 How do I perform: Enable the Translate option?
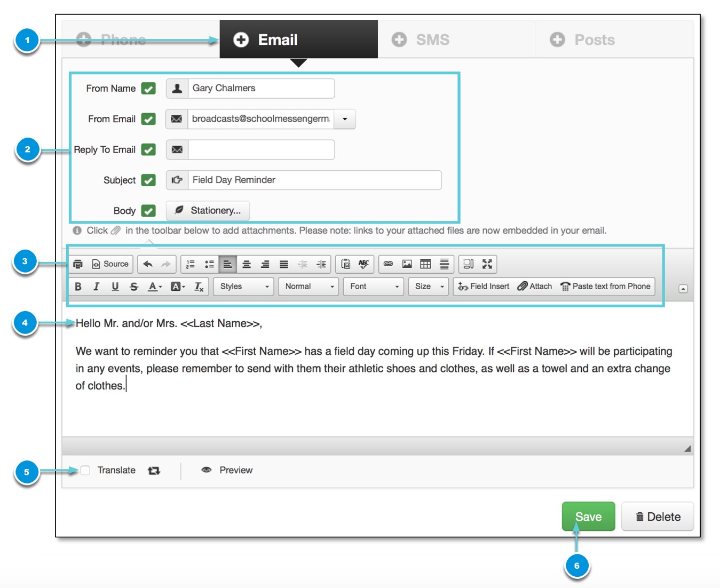pyautogui.click(x=85, y=470)
